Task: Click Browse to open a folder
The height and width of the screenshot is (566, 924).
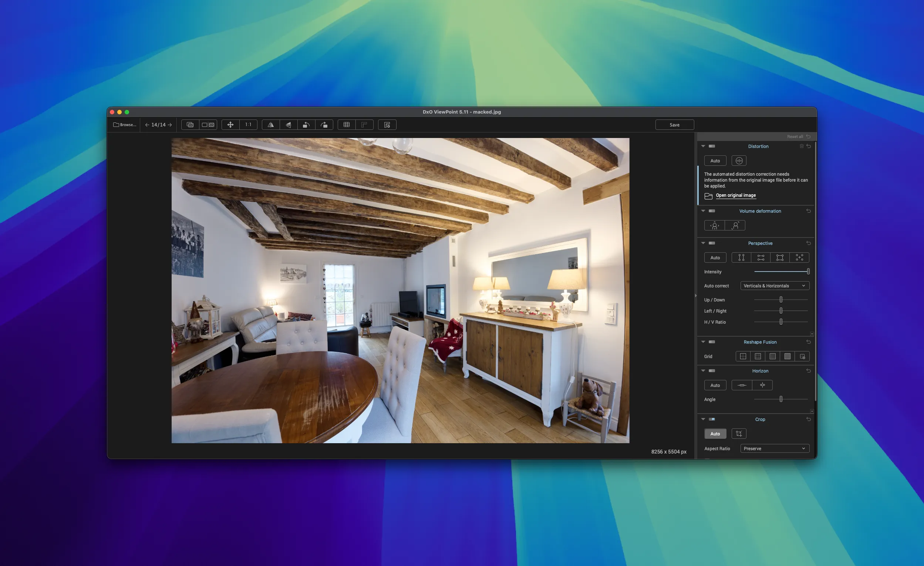Action: [x=125, y=125]
